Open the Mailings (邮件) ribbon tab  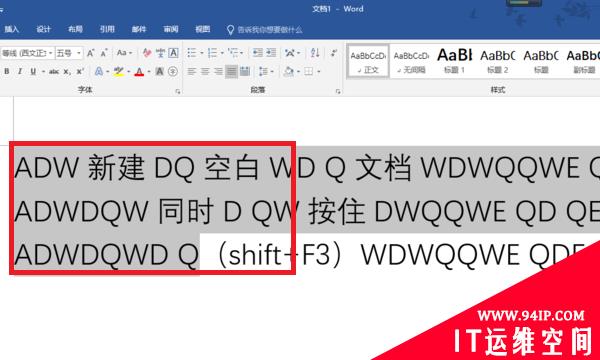pyautogui.click(x=139, y=29)
